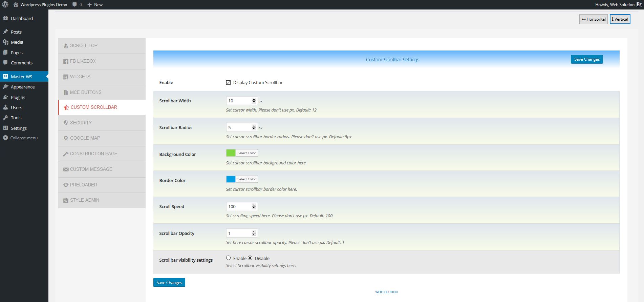Screen dimensions: 644x302
Task: Click the Scrollbar Opacity input field
Action: (x=239, y=233)
